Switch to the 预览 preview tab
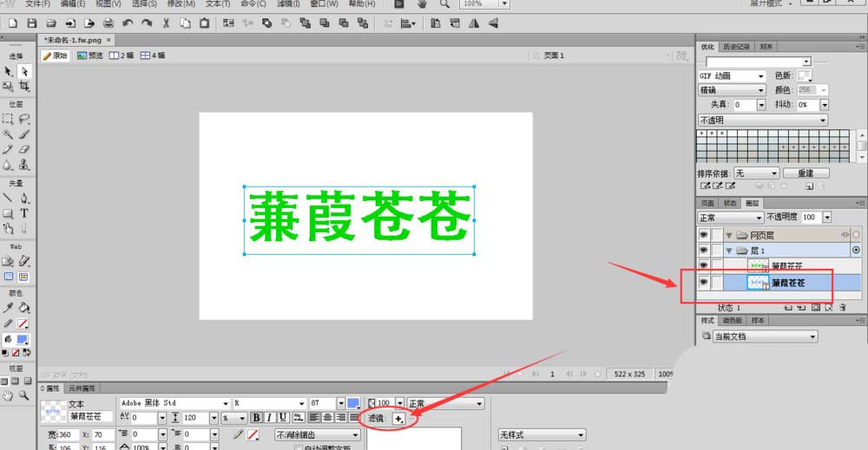The height and width of the screenshot is (450, 868). [x=90, y=55]
